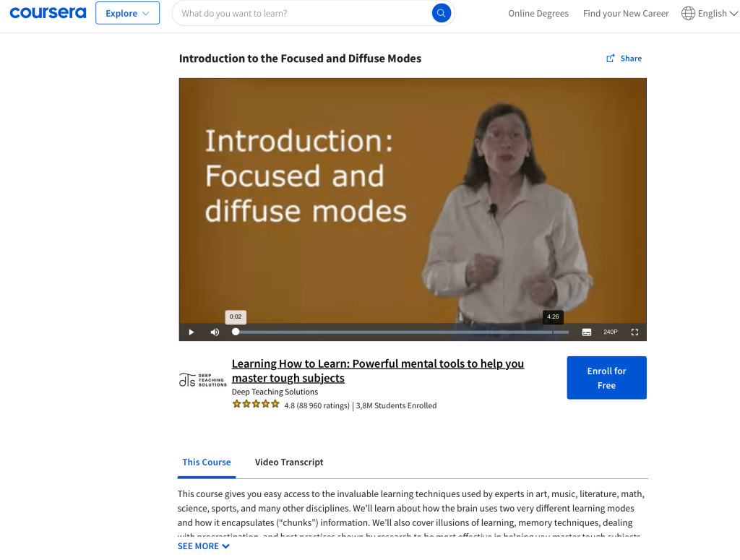This screenshot has height=560, width=740.
Task: Expand course description with SEE MORE
Action: tap(203, 546)
